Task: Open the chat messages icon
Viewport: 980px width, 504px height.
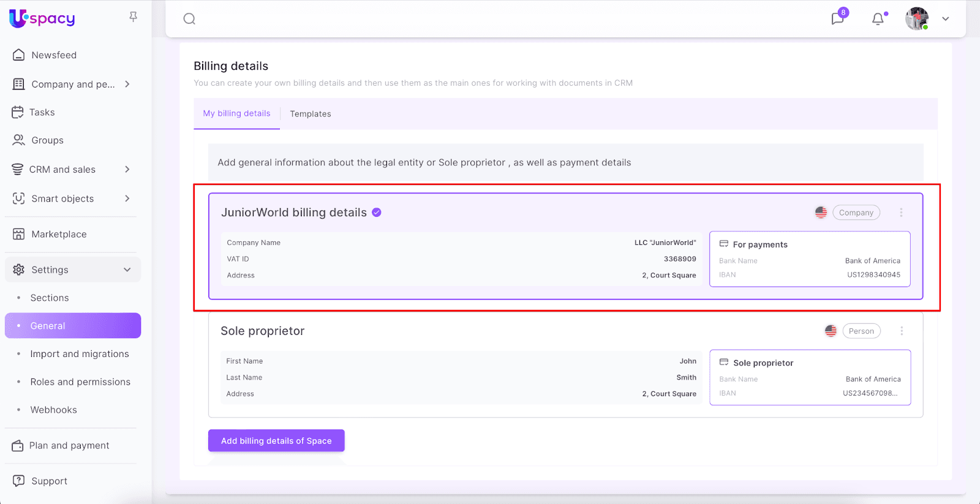Action: pos(837,18)
